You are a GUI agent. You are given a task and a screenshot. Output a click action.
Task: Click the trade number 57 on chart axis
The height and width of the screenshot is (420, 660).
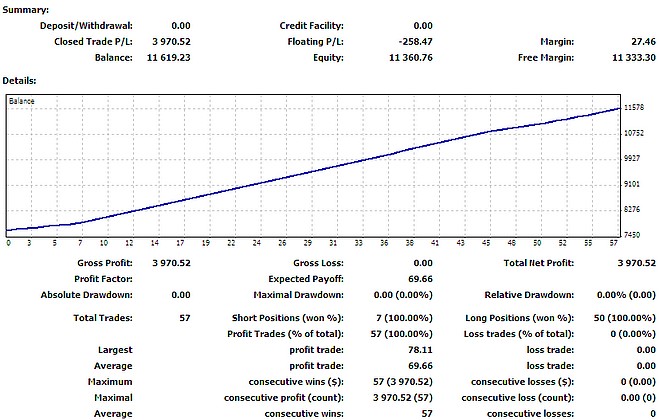point(613,243)
